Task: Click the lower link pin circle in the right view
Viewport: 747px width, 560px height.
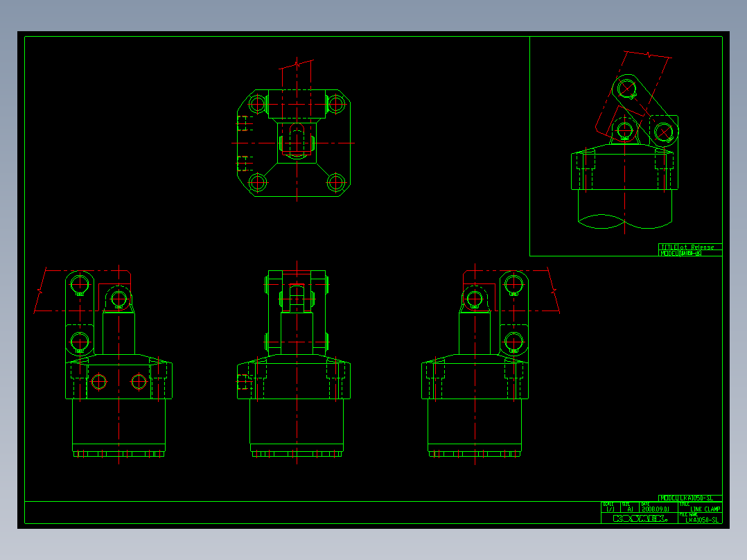Action: click(513, 342)
